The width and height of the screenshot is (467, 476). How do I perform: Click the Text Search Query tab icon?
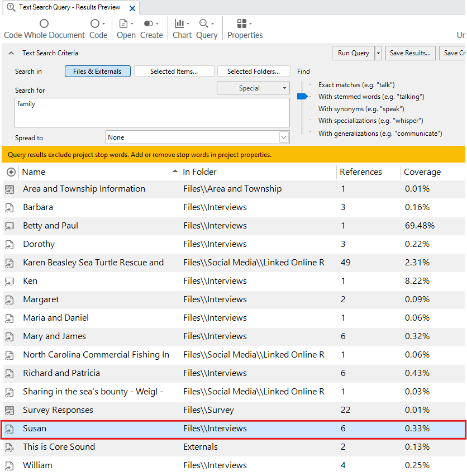11,7
